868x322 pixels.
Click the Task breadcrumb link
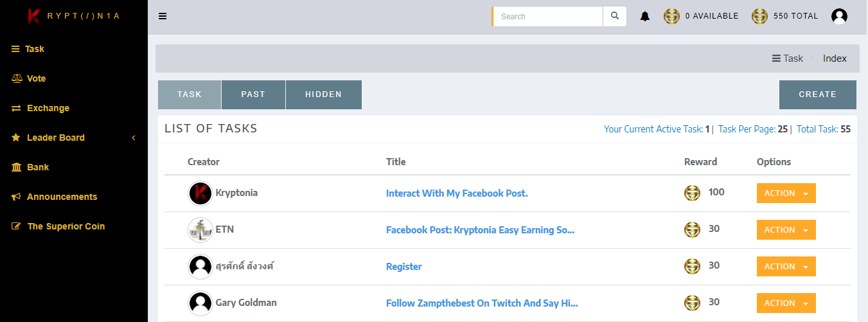click(793, 58)
